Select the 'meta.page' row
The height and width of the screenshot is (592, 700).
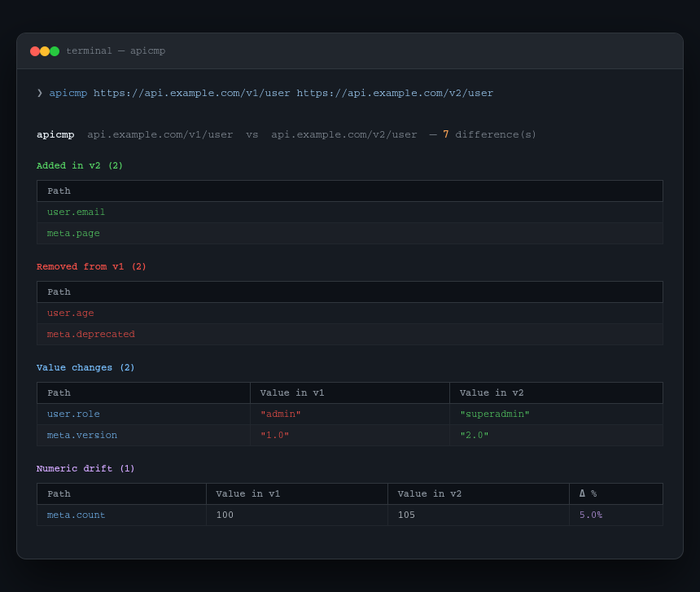349,233
